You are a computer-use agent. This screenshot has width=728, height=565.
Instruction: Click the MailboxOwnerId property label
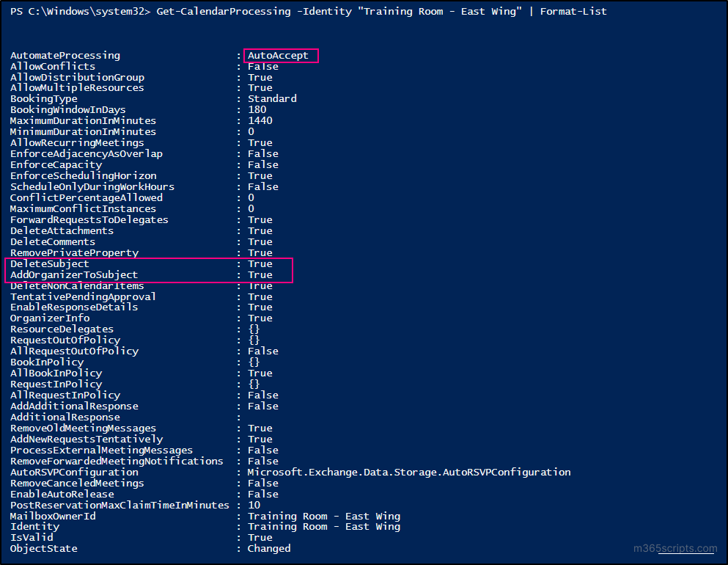click(x=53, y=516)
